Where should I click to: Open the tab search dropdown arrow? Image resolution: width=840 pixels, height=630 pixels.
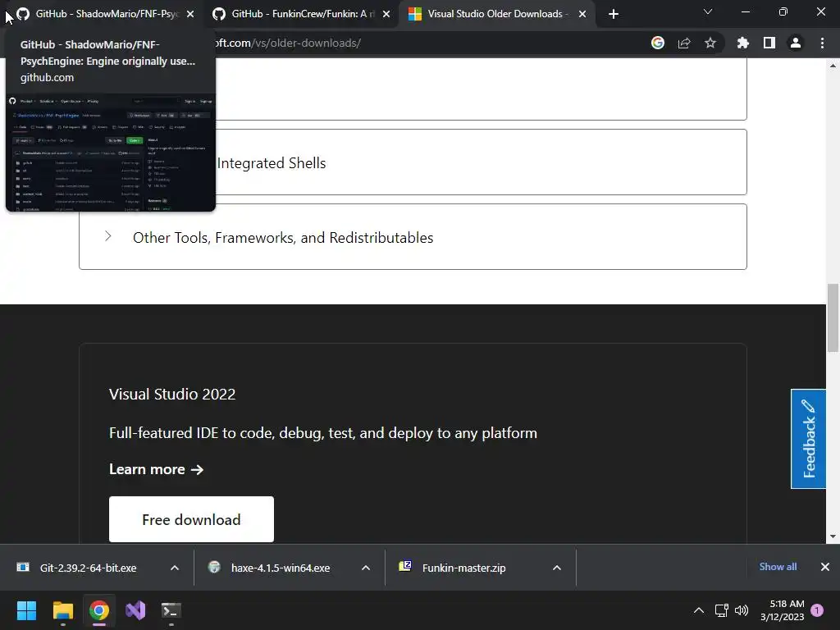click(708, 11)
